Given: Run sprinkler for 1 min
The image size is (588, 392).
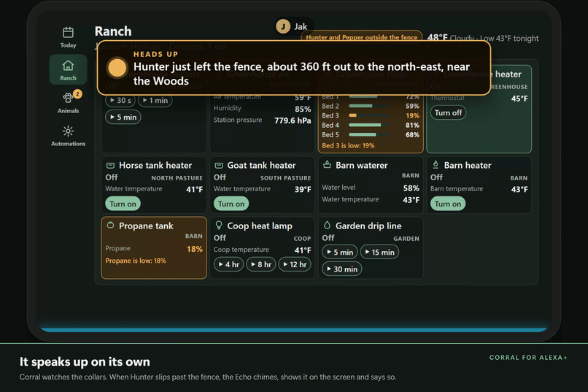Looking at the screenshot, I should tap(155, 101).
